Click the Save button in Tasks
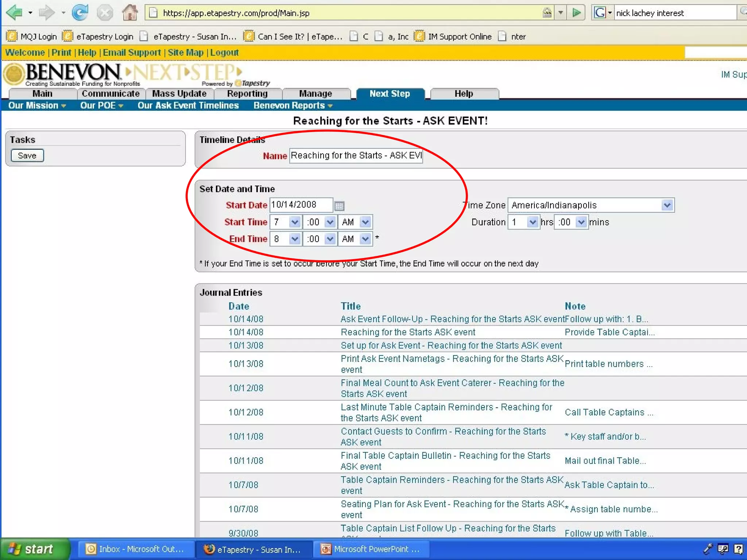 point(27,156)
